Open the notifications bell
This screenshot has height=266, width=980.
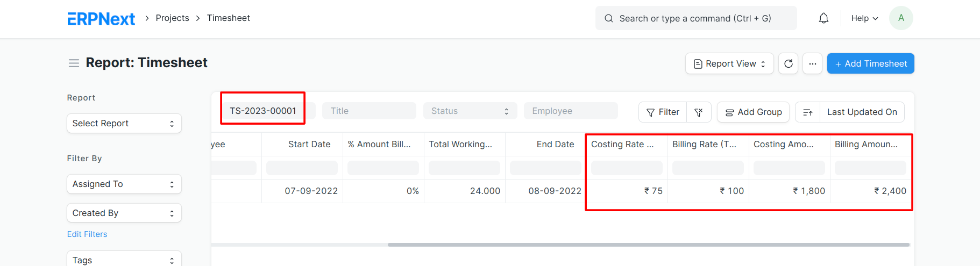(x=823, y=18)
